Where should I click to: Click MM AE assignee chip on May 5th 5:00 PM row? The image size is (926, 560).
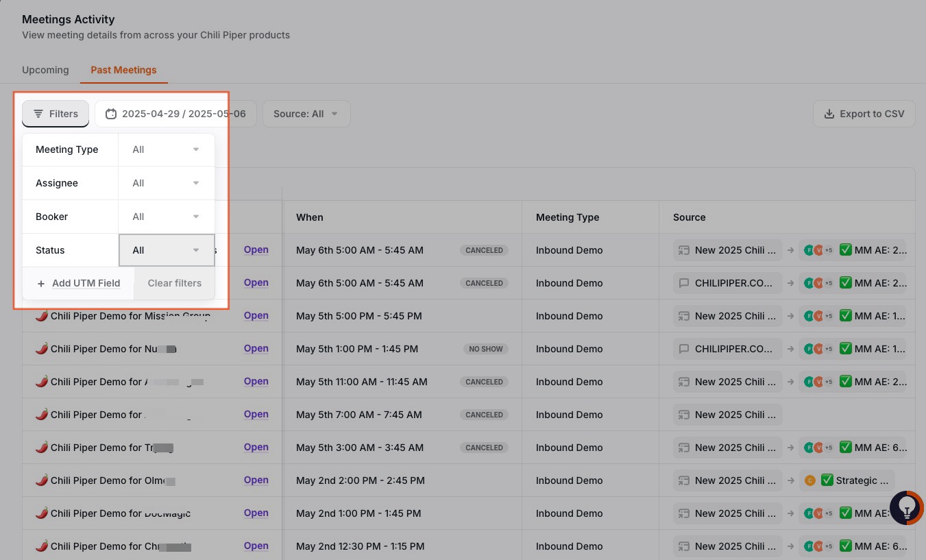tap(852, 316)
